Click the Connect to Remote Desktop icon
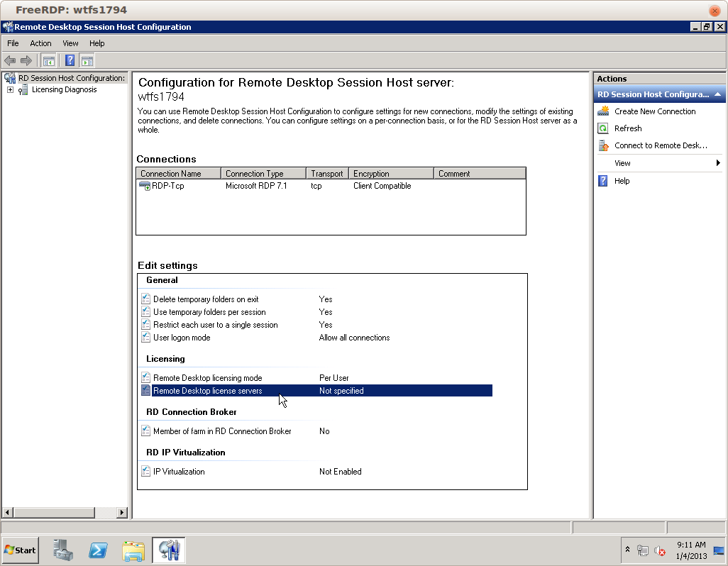 pos(603,145)
